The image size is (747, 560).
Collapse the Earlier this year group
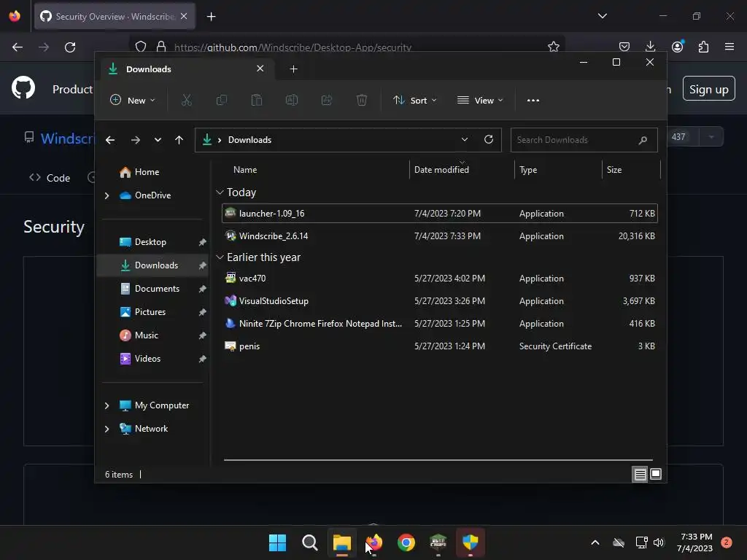point(220,257)
